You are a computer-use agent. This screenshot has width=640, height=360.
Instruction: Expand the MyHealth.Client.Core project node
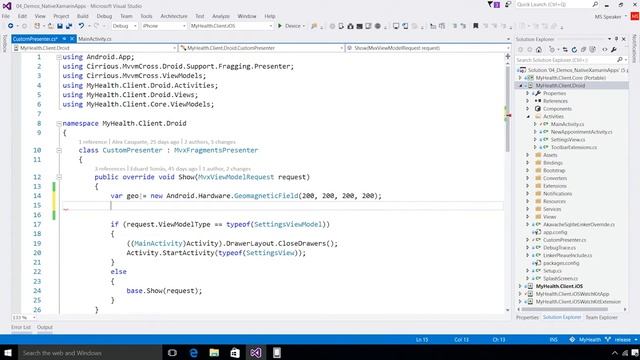point(520,78)
